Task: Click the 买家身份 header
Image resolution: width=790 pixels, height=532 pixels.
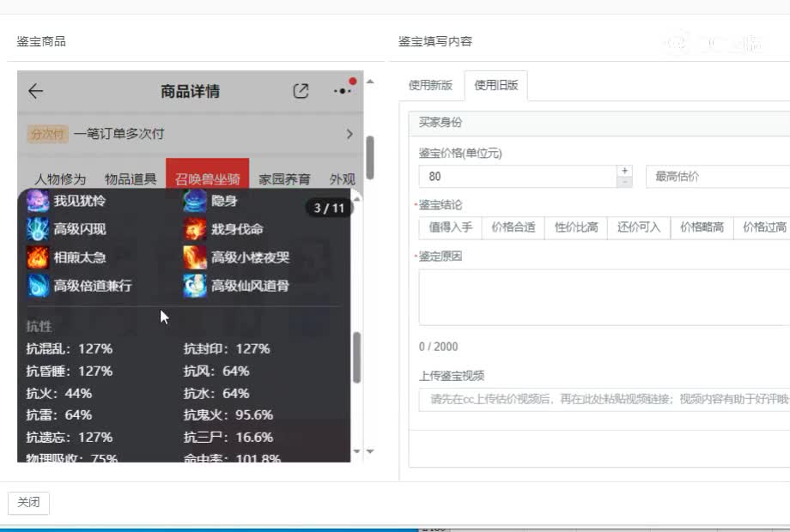Action: click(x=441, y=123)
